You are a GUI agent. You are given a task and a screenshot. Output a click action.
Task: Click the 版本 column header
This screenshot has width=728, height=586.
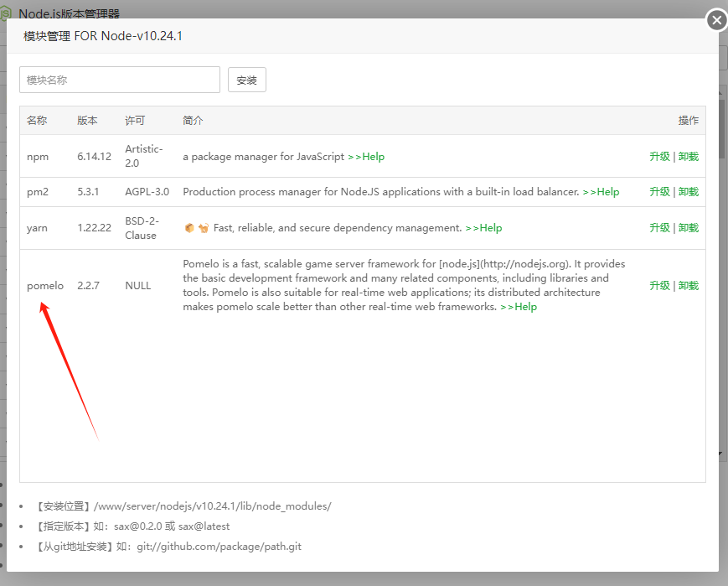(x=87, y=121)
